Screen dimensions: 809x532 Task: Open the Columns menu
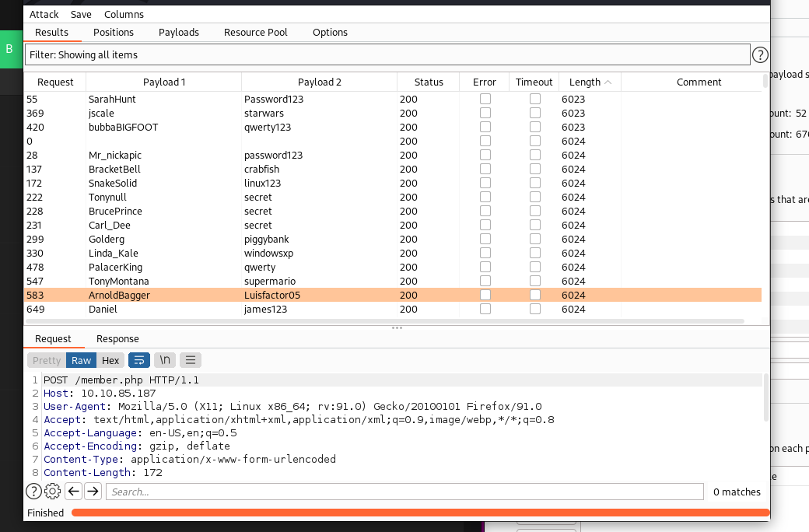pyautogui.click(x=124, y=14)
